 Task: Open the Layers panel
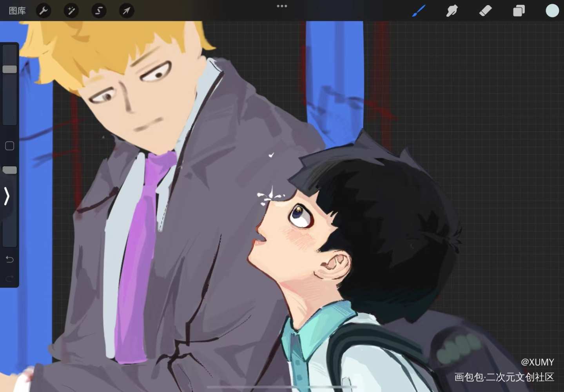coord(519,11)
